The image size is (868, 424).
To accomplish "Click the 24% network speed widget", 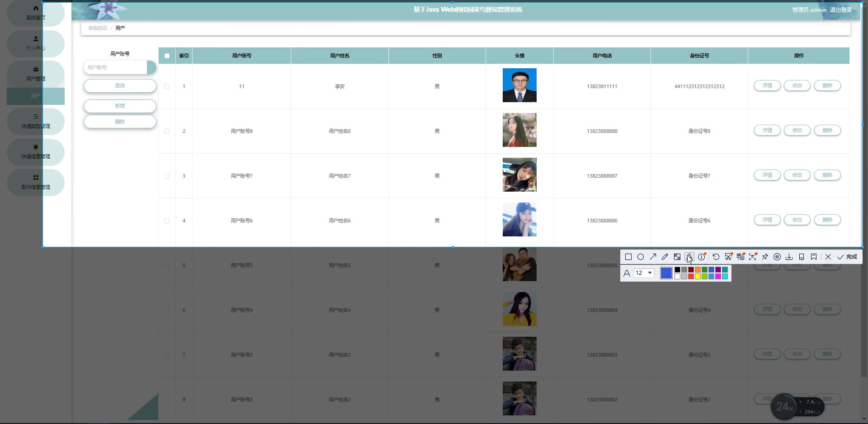I will [x=797, y=407].
